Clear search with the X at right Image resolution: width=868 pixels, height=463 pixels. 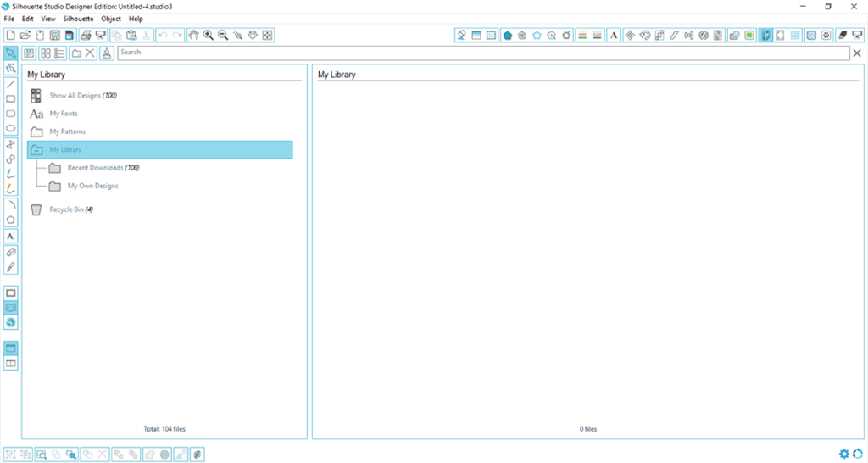[857, 53]
